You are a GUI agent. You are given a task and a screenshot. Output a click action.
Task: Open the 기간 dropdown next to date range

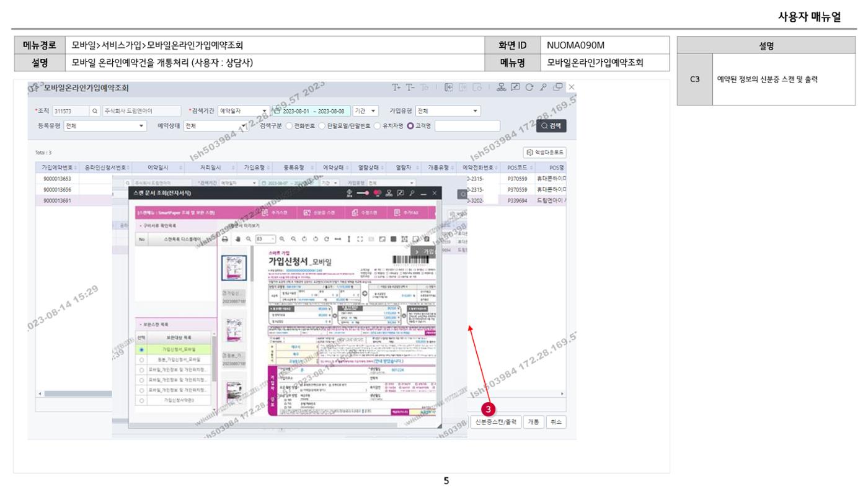click(366, 111)
